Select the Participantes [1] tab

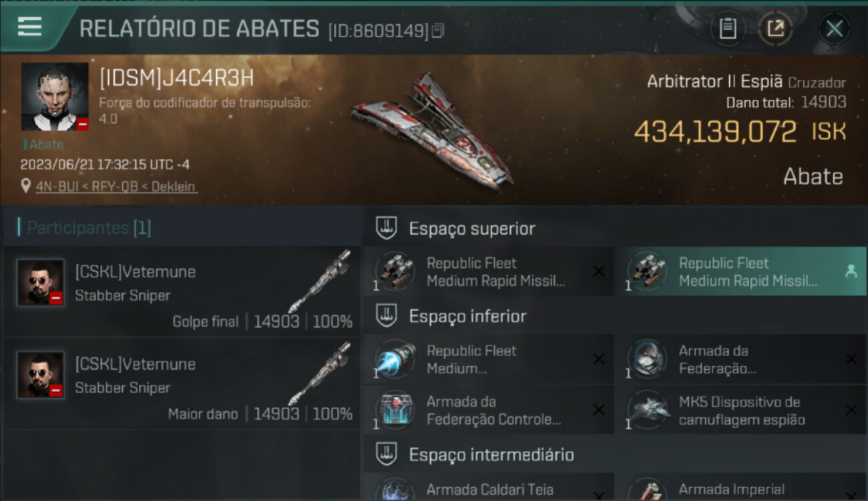tap(89, 228)
